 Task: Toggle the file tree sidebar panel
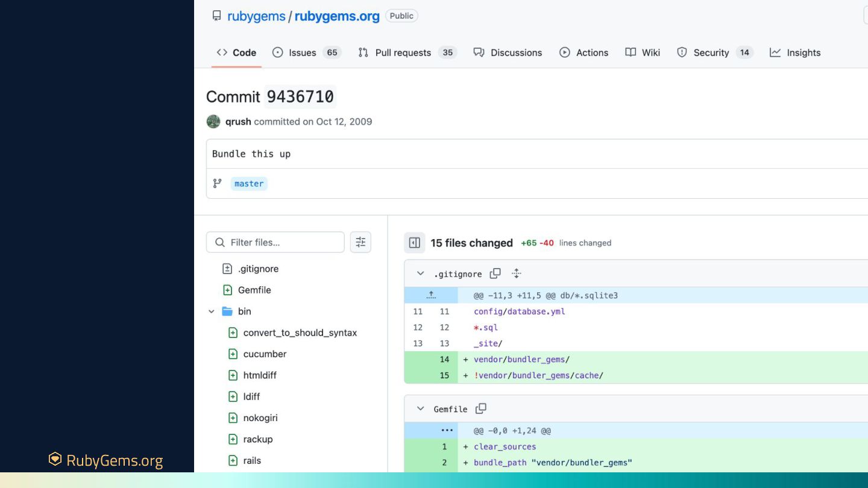[x=415, y=243]
